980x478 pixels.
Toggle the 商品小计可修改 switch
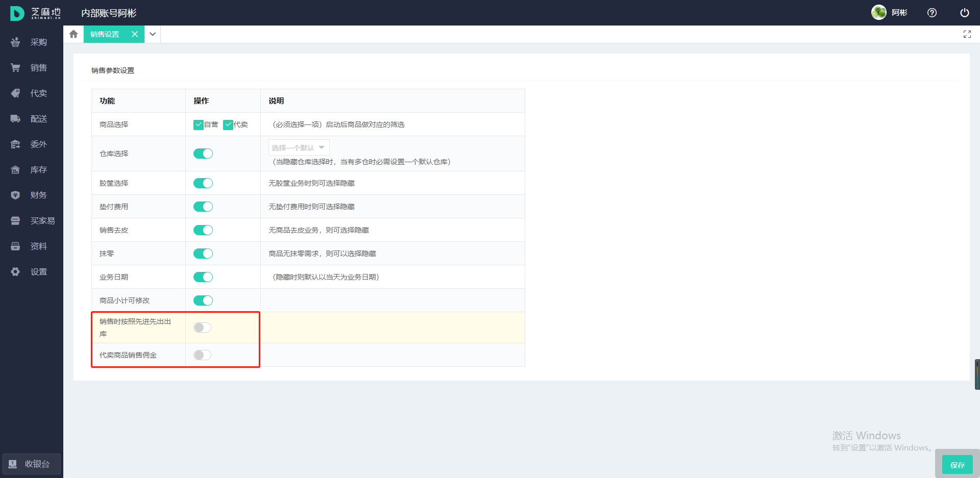[203, 300]
